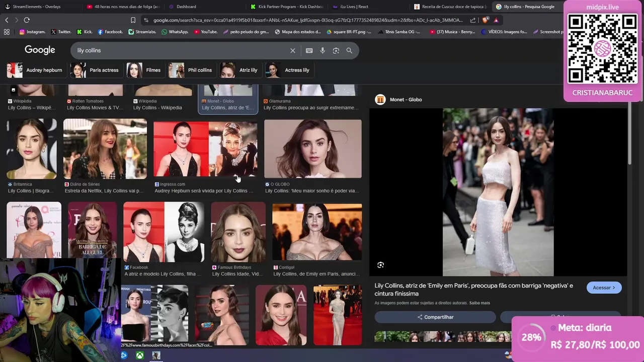Viewport: 644px width, 362px height.
Task: Open the Britannica Lily Collins image result
Action: click(32, 149)
